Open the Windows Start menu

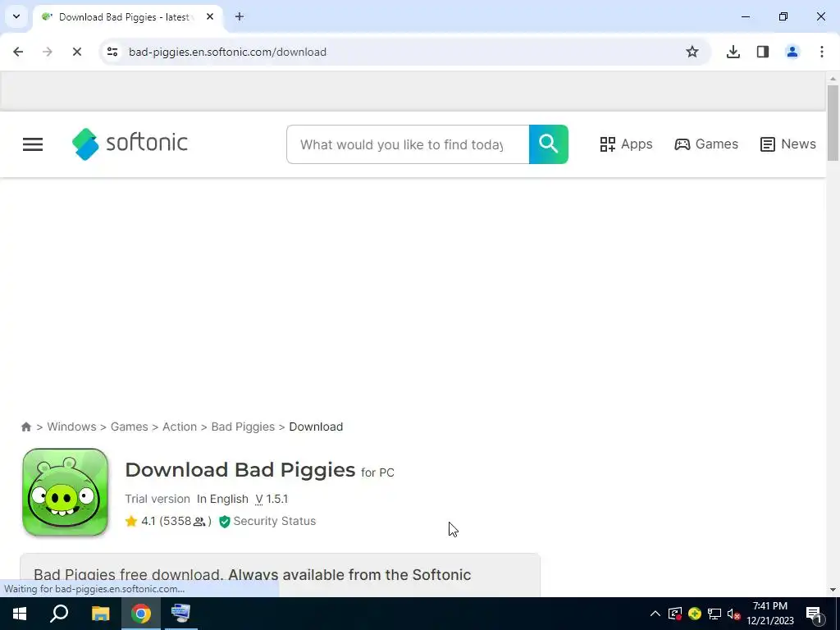tap(20, 614)
